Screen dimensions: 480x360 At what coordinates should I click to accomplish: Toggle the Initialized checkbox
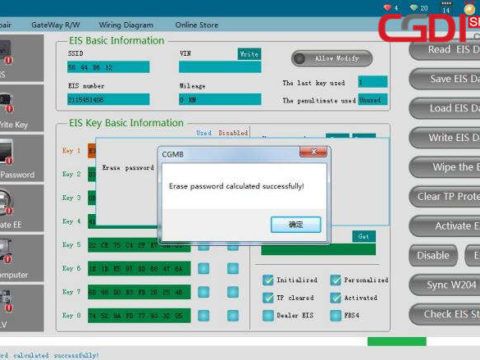click(268, 280)
